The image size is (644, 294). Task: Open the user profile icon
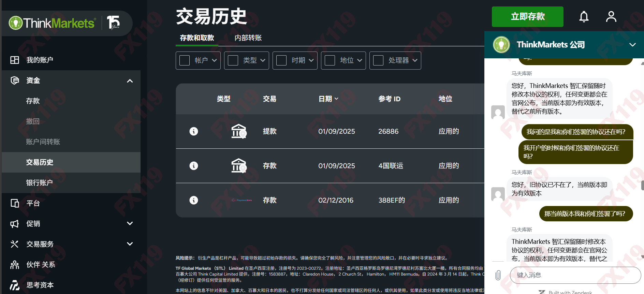[611, 16]
